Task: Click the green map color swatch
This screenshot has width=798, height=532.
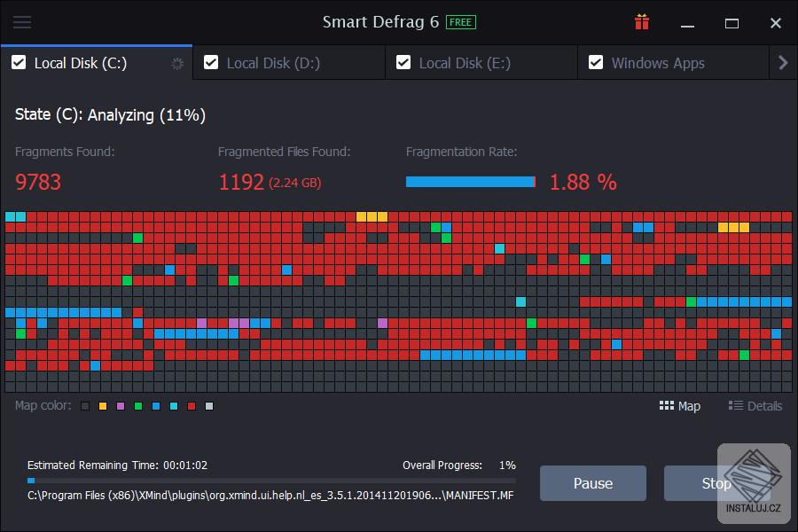Action: click(x=138, y=406)
